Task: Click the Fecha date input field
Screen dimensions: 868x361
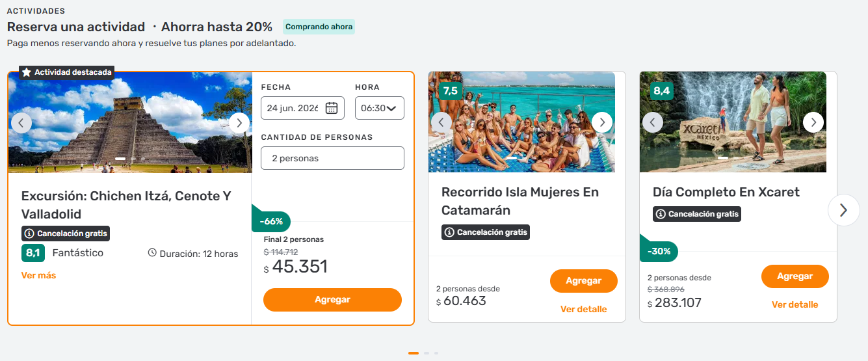Action: coord(293,108)
